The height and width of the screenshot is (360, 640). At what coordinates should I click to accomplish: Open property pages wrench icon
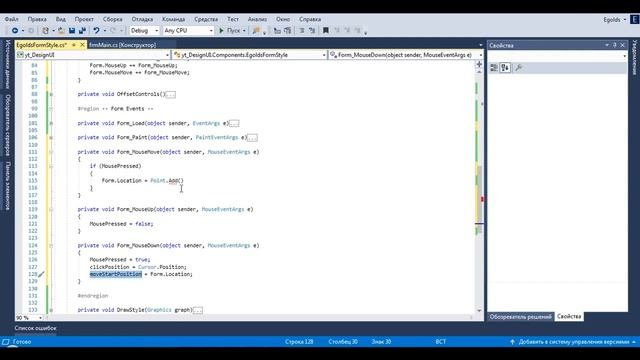tap(519, 68)
